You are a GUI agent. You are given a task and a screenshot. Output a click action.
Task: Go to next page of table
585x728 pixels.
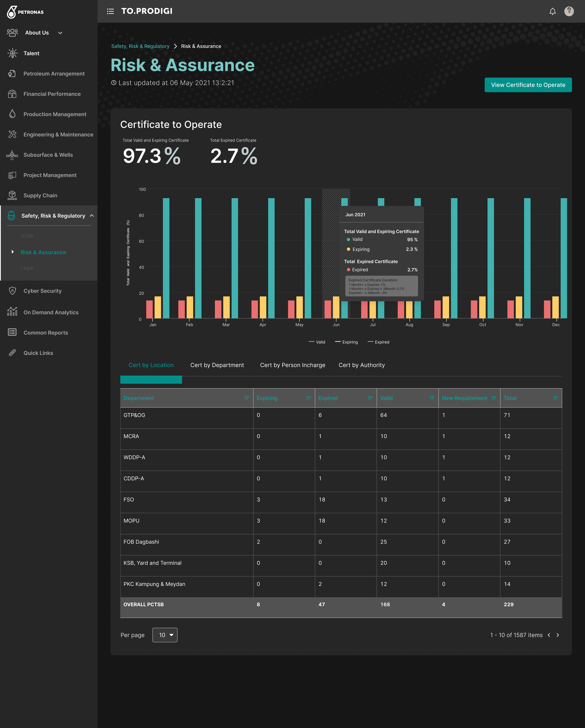click(558, 635)
